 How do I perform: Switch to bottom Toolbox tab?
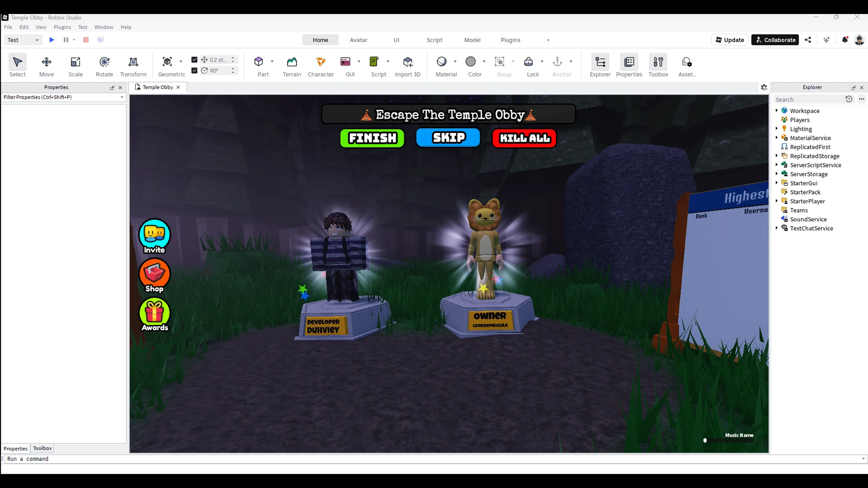tap(42, 448)
